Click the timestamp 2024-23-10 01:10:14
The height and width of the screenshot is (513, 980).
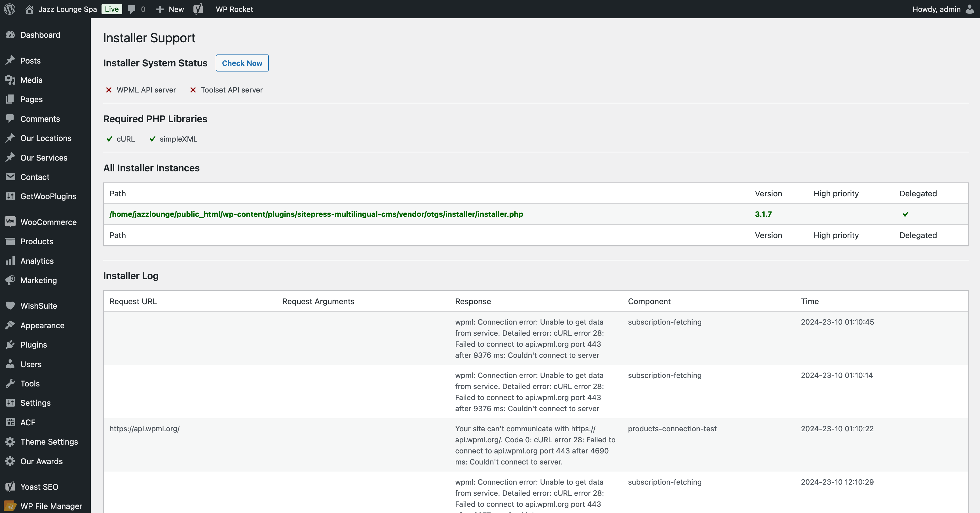(x=837, y=375)
